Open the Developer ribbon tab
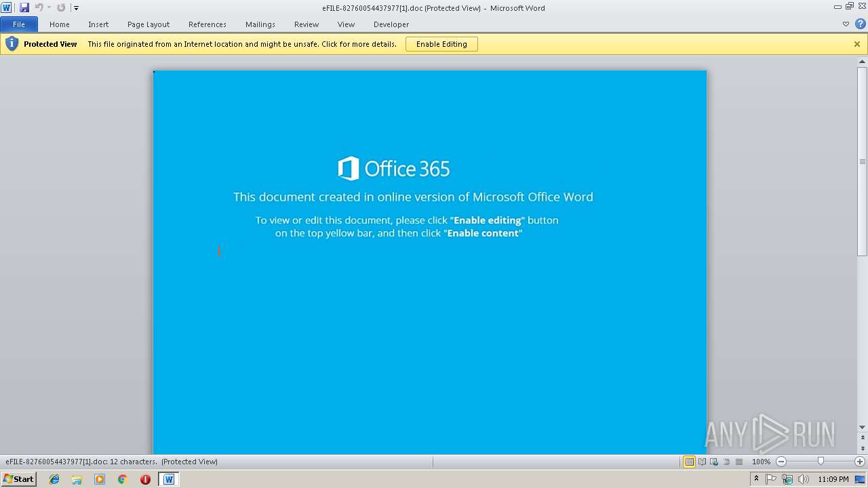Screen dimensions: 868x488 click(391, 24)
